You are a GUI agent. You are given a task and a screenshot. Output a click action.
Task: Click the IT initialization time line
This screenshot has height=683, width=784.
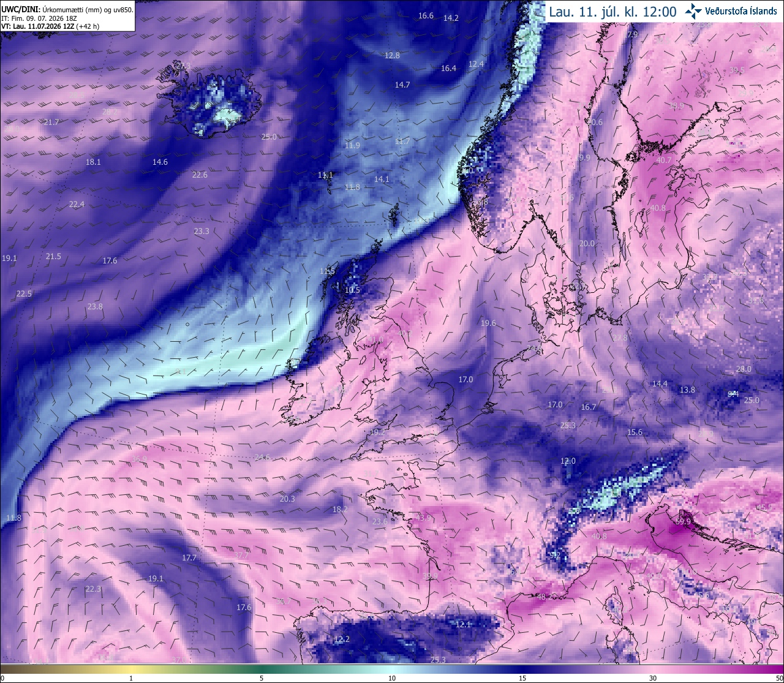(39, 18)
